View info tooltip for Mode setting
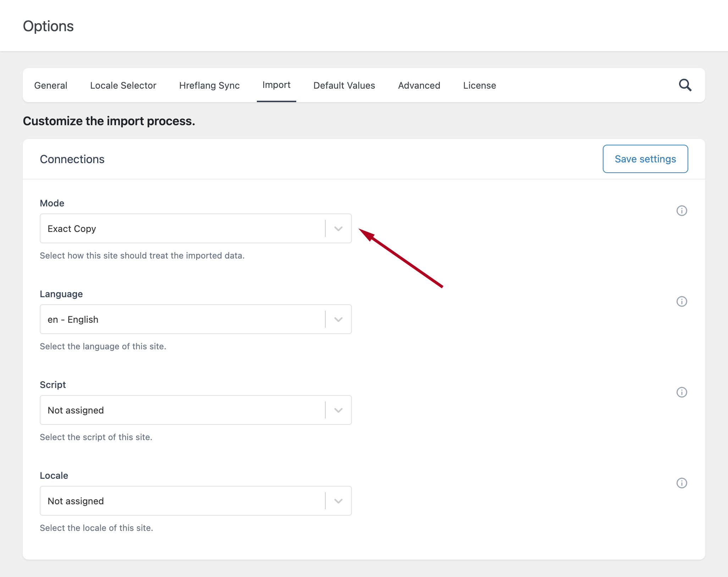The width and height of the screenshot is (728, 577). [x=682, y=211]
